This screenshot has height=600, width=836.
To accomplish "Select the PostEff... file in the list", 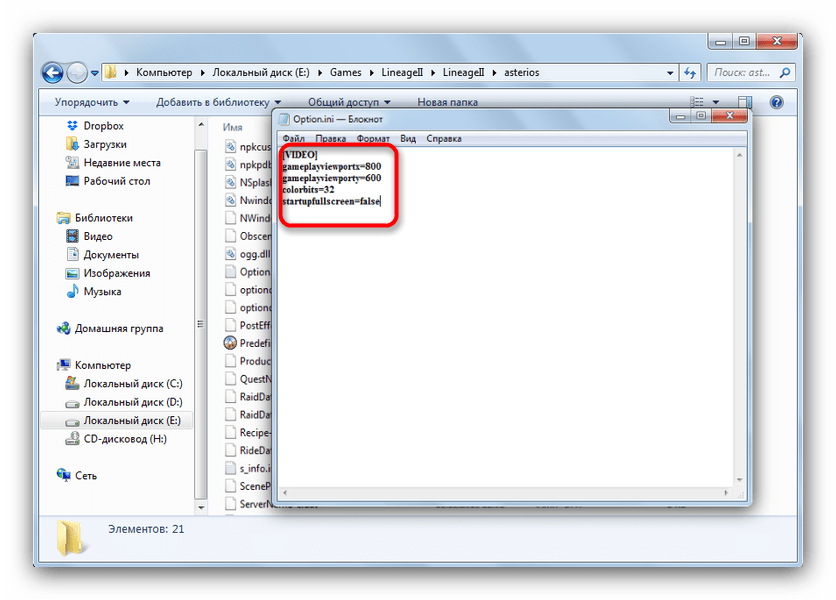I will 248,325.
